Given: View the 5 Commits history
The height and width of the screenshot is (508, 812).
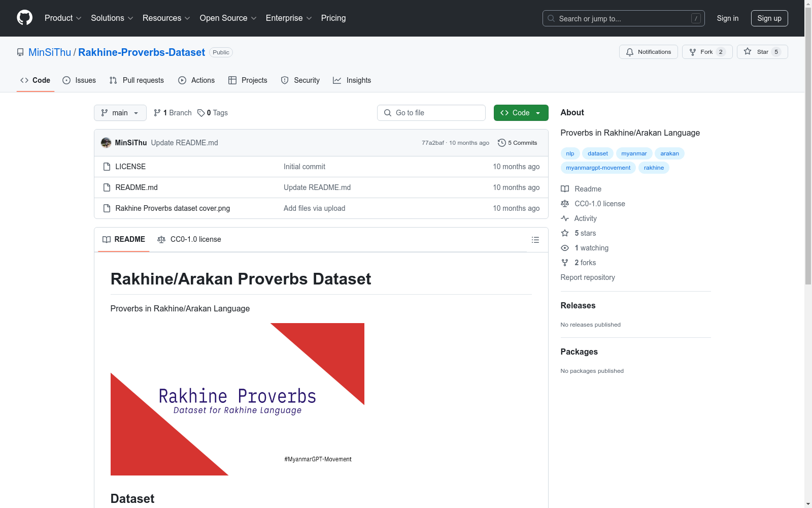Looking at the screenshot, I should click(518, 143).
